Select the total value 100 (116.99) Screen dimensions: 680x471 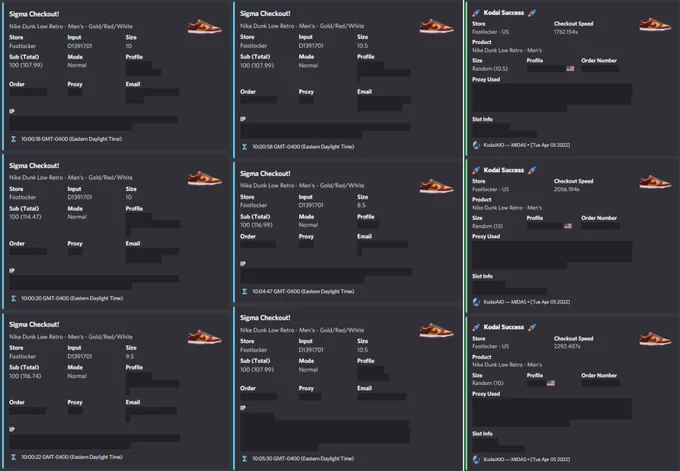coord(257,225)
